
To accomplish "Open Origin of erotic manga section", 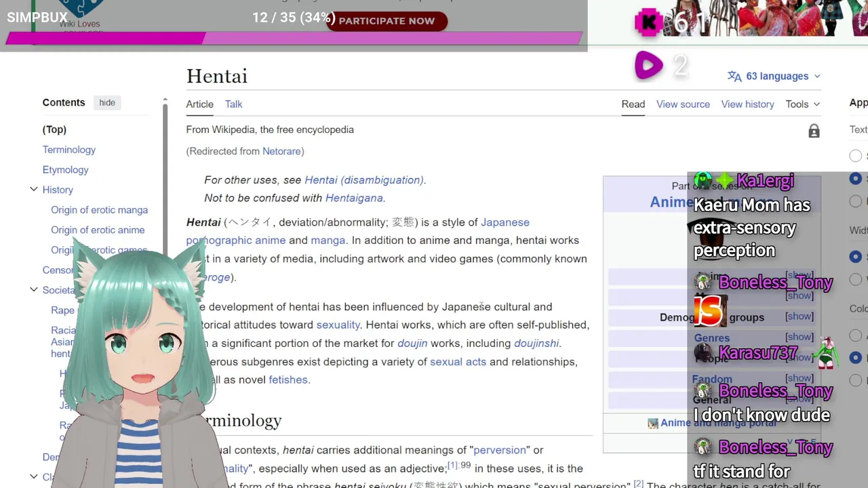I will click(x=99, y=210).
